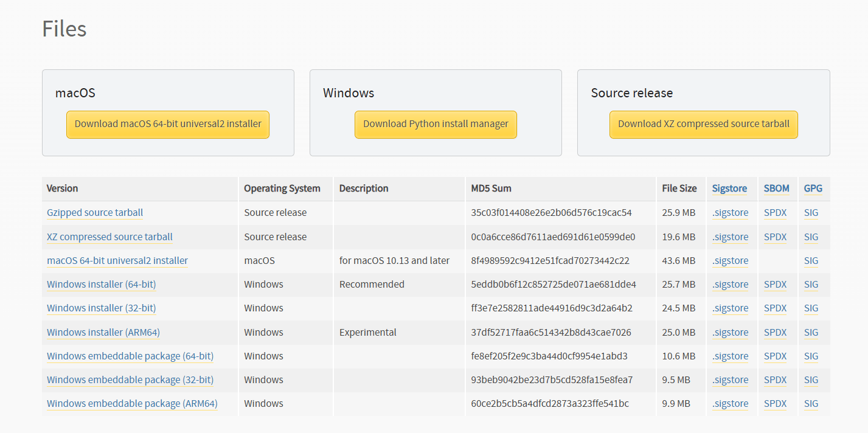Open the Windows embeddable package (32-bit) link
This screenshot has width=868, height=433.
[x=130, y=379]
